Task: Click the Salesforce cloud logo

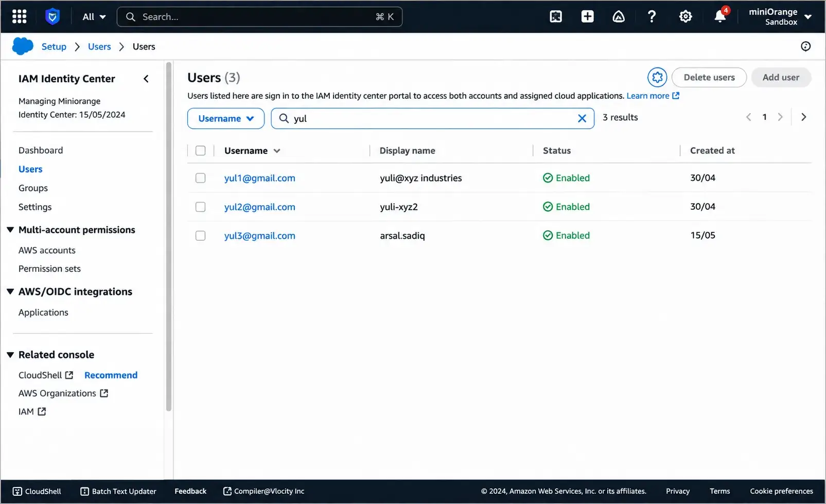Action: (x=23, y=46)
